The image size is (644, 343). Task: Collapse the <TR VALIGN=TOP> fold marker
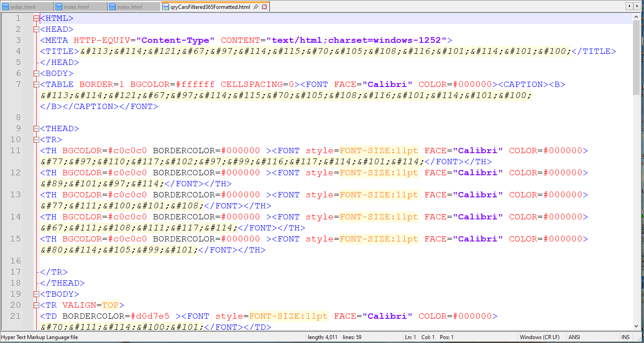point(36,305)
